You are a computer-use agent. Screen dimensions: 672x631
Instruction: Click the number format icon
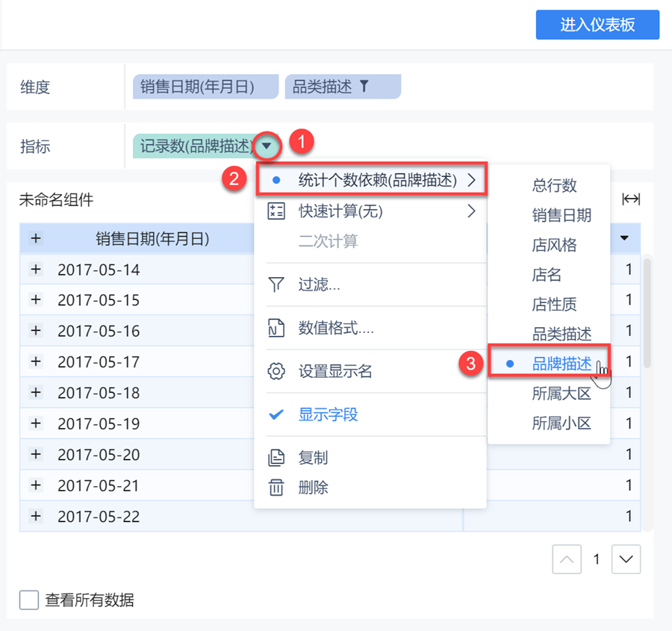click(x=276, y=328)
